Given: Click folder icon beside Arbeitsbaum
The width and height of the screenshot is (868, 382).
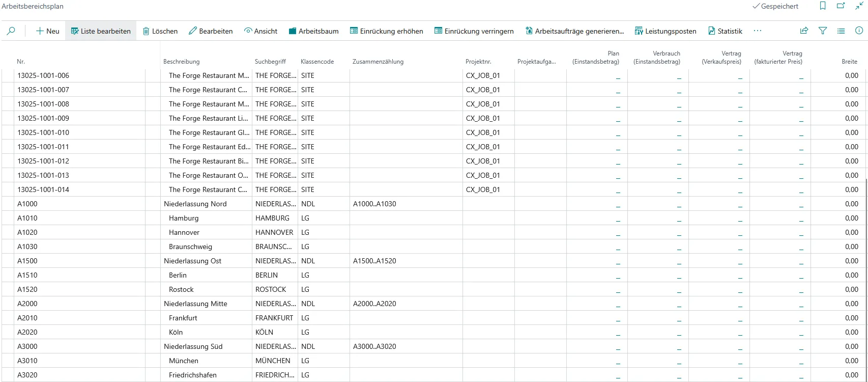Looking at the screenshot, I should click(293, 31).
